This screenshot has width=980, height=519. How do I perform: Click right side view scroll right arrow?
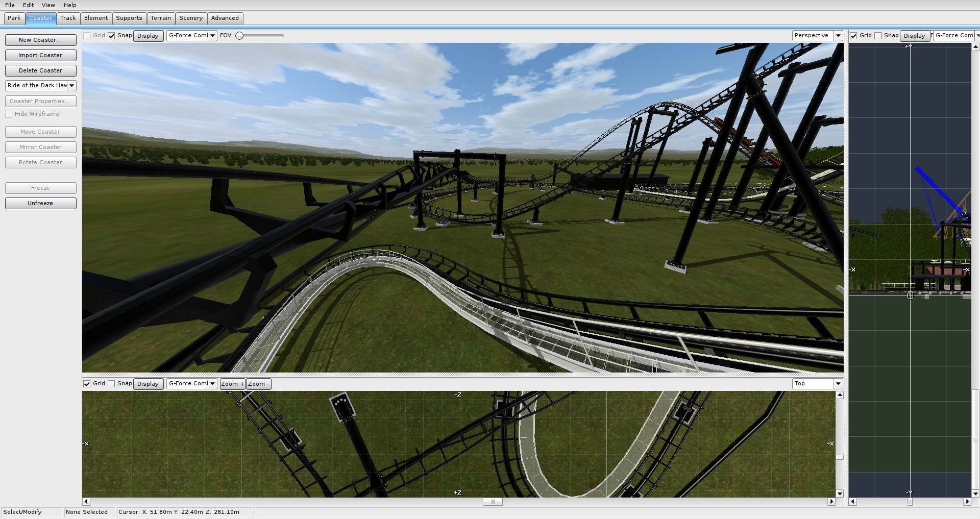[x=967, y=502]
